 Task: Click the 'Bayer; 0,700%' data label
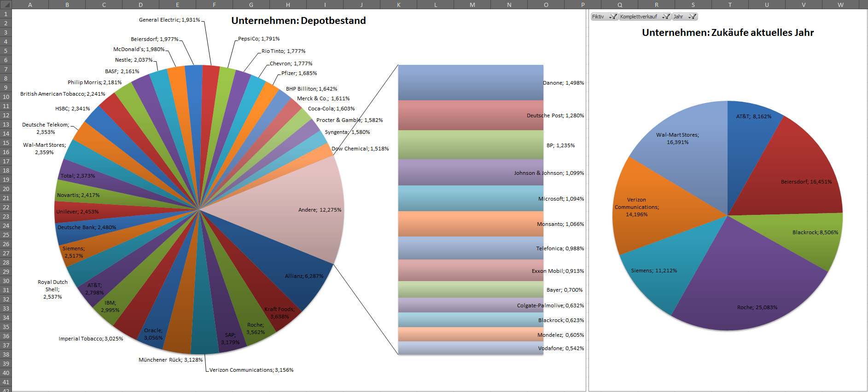(565, 290)
